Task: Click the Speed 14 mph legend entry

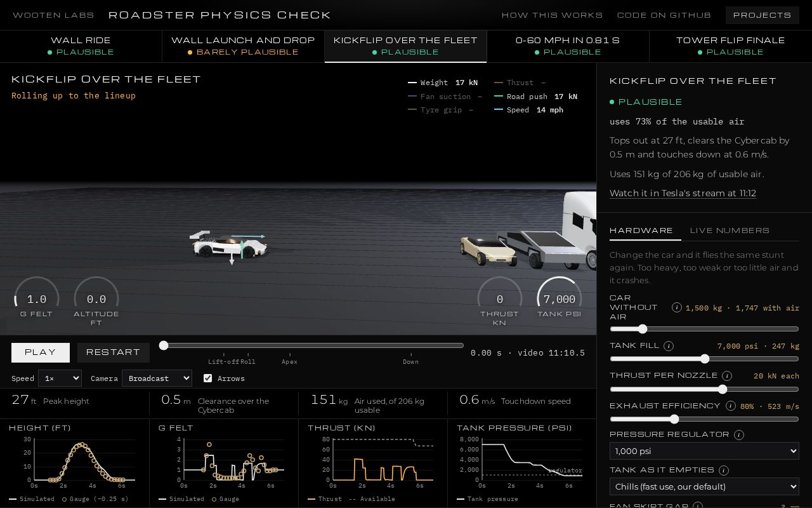Action: pos(528,110)
